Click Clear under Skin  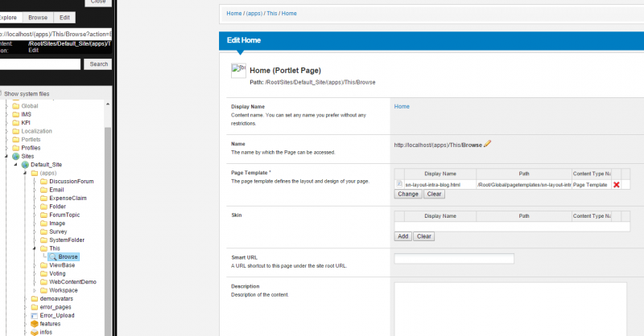tap(424, 236)
